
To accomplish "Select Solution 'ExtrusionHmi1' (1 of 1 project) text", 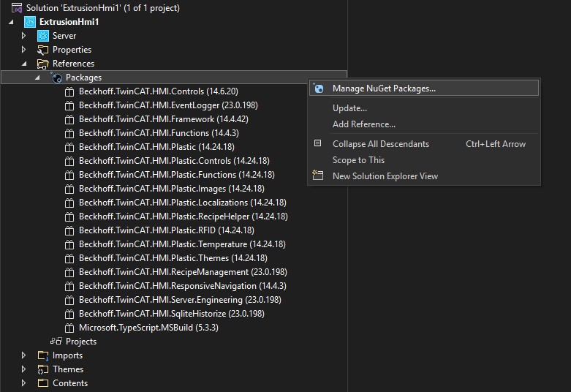I will click(x=102, y=8).
